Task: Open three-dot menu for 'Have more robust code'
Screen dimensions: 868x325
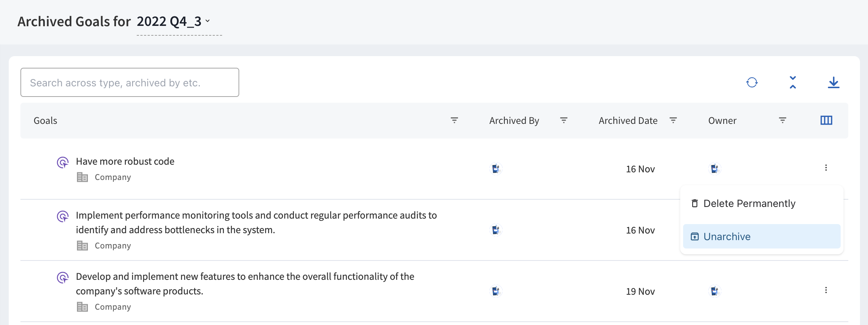Action: coord(826,168)
